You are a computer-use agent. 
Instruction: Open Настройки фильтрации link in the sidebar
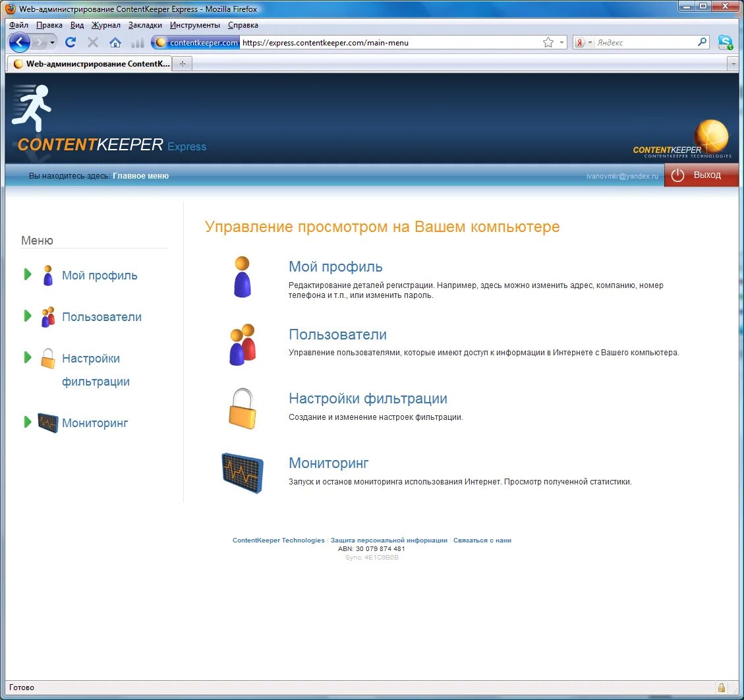[x=96, y=370]
